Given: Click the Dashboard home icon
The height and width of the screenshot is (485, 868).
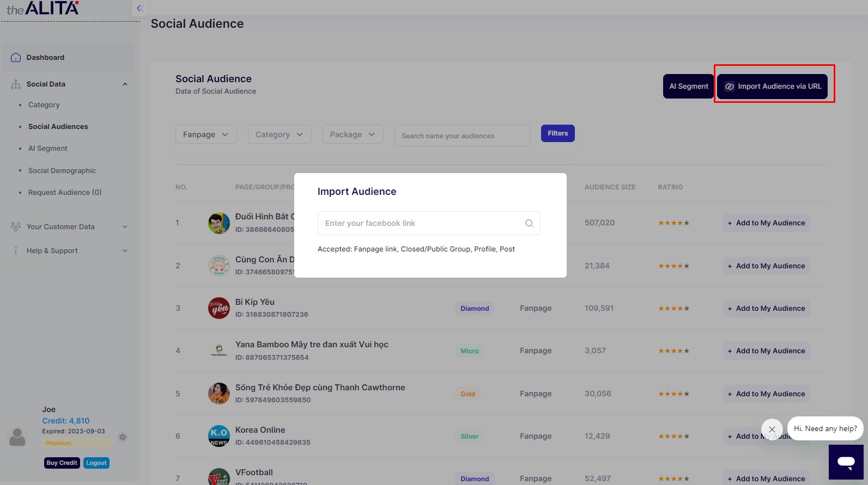Looking at the screenshot, I should point(16,58).
